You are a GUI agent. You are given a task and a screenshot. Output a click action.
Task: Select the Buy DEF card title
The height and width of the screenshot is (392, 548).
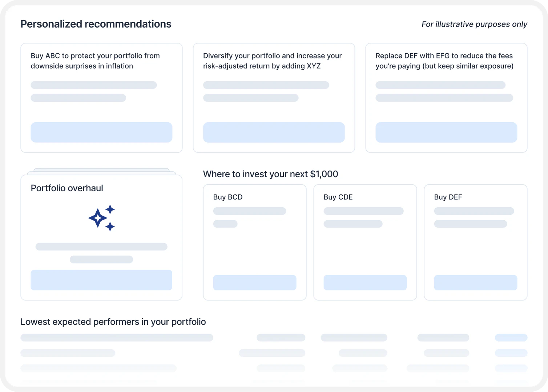pos(448,197)
